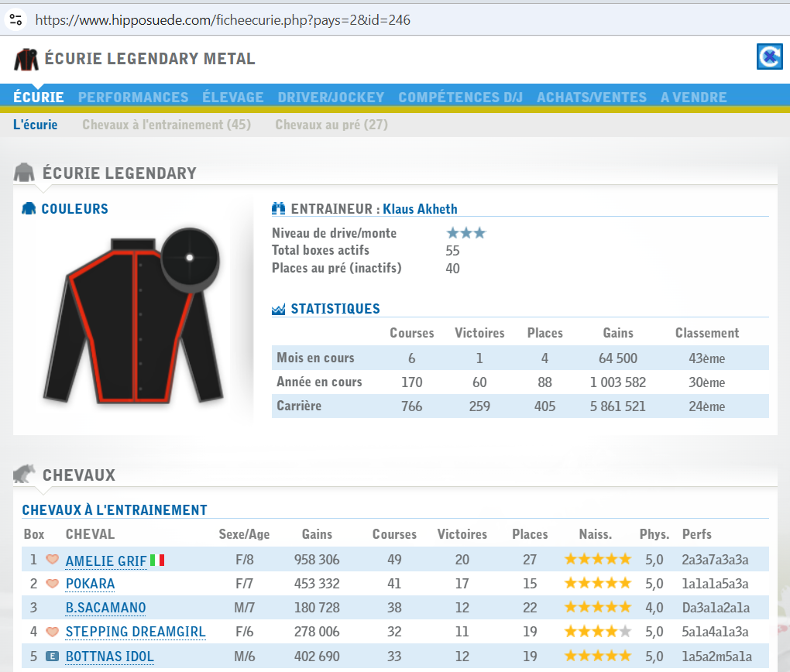Click the Cheval column header
The width and height of the screenshot is (790, 672).
click(x=90, y=534)
